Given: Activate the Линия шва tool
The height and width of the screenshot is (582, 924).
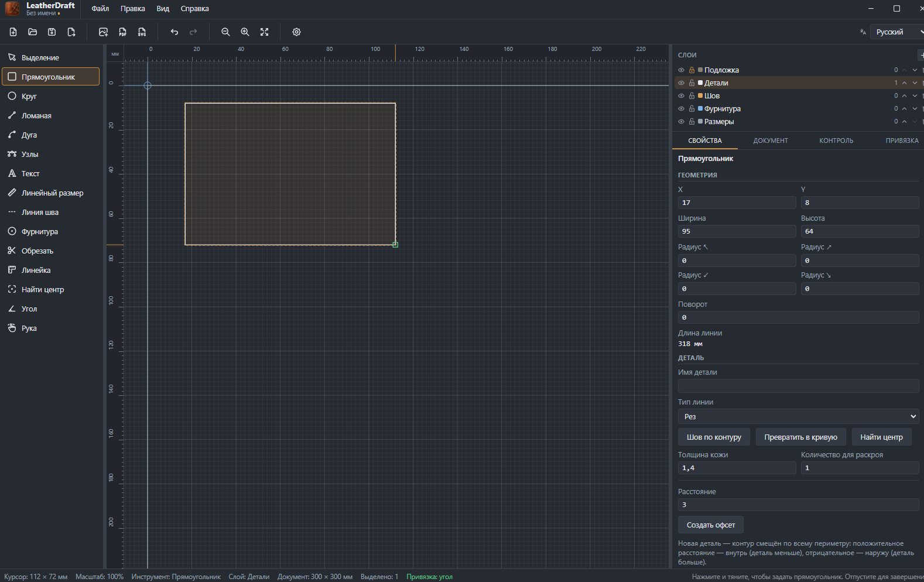Looking at the screenshot, I should point(51,212).
